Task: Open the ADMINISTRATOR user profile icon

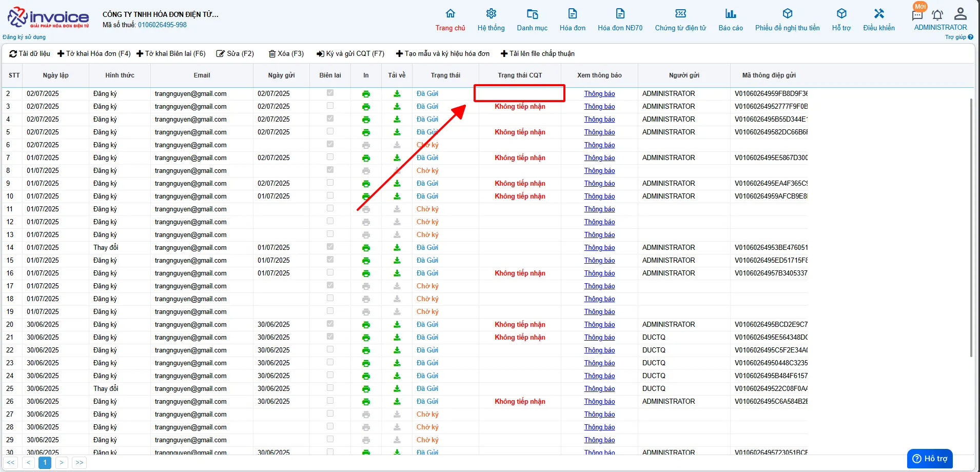Action: pyautogui.click(x=961, y=13)
